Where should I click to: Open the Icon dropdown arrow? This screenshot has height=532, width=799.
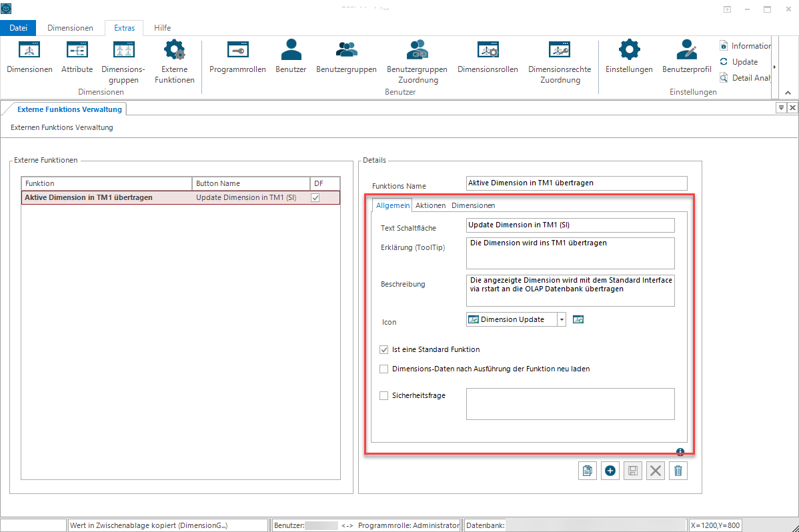coord(562,319)
